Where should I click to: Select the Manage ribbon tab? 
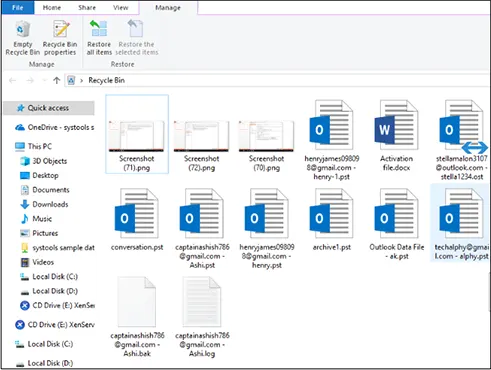[x=168, y=8]
